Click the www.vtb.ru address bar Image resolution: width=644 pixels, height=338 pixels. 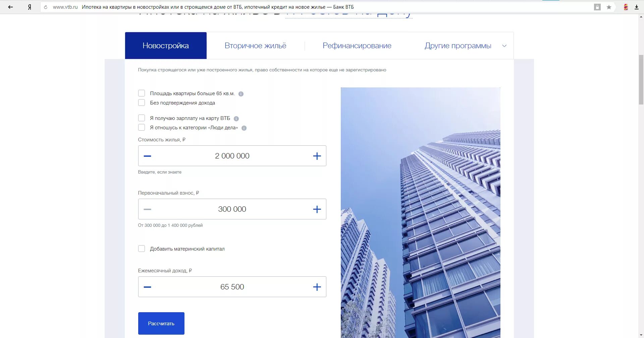[65, 7]
